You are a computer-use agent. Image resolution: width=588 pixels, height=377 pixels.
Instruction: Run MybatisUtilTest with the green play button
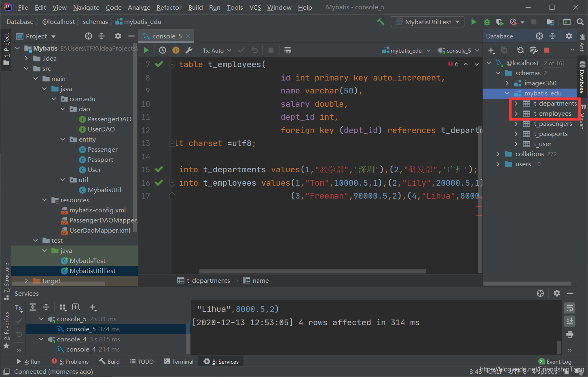tap(474, 22)
